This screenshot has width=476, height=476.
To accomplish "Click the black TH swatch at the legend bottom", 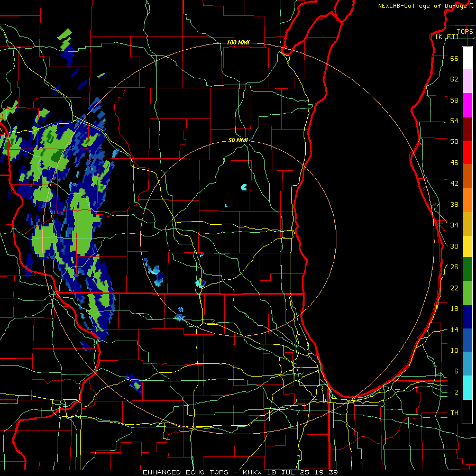I will [x=467, y=411].
